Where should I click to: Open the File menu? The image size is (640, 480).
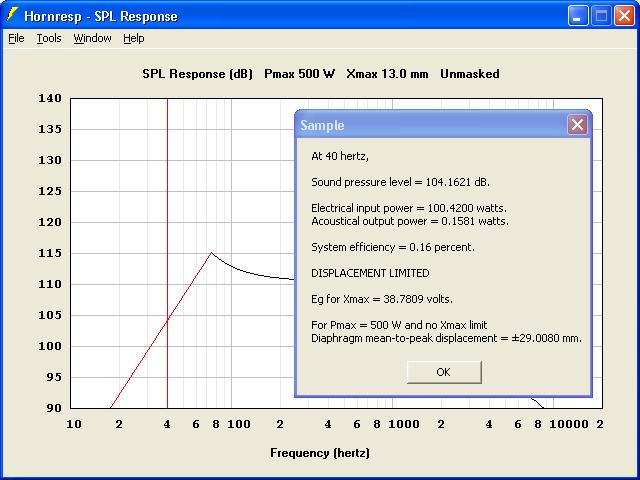click(x=16, y=38)
